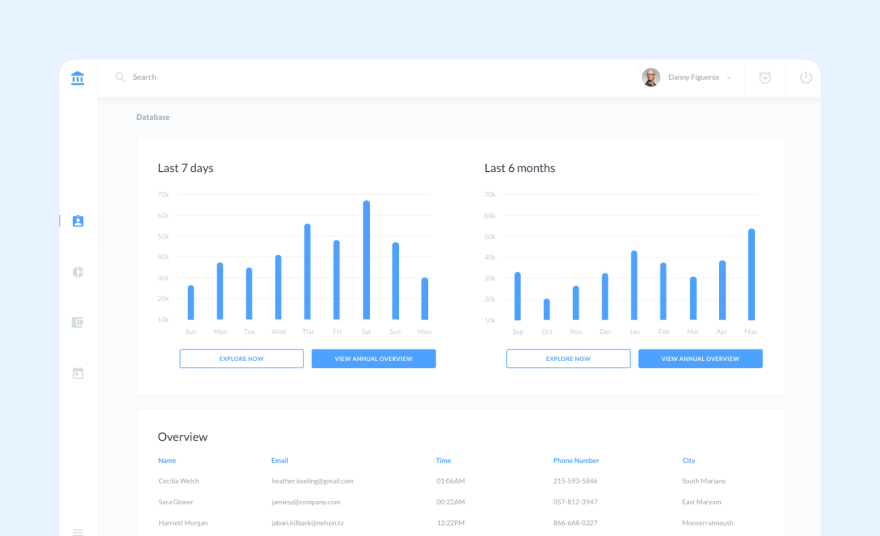This screenshot has width=880, height=536.
Task: Click the time 00:22AM cell
Action: pos(451,502)
